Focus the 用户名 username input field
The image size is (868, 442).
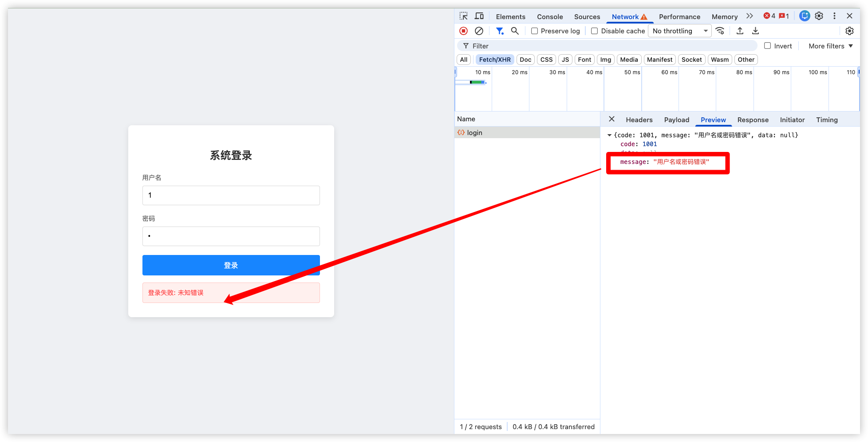click(x=231, y=195)
